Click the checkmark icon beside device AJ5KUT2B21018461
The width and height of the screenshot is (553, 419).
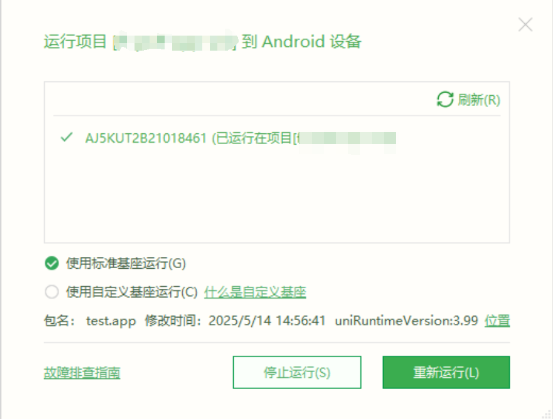point(67,137)
